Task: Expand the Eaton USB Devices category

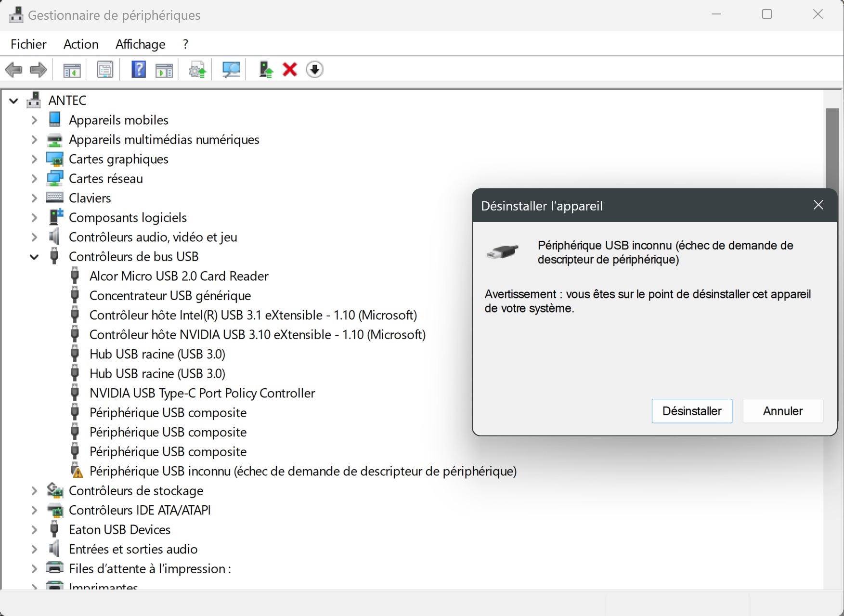Action: (34, 530)
